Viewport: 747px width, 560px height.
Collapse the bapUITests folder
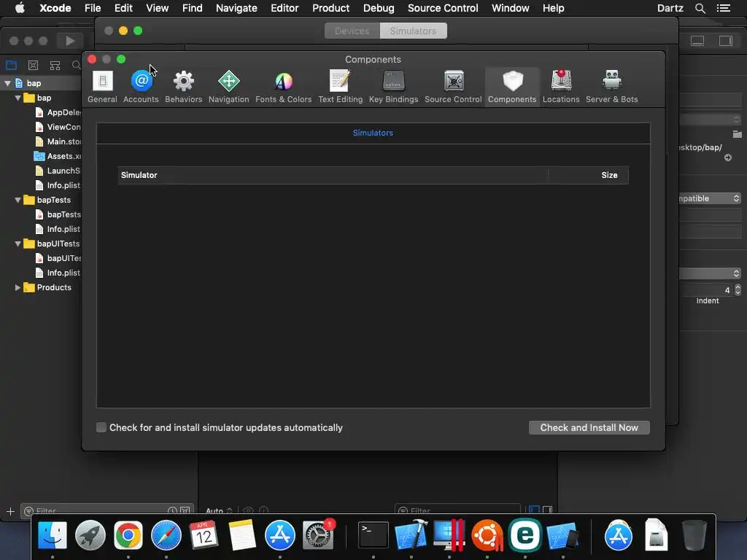[18, 244]
